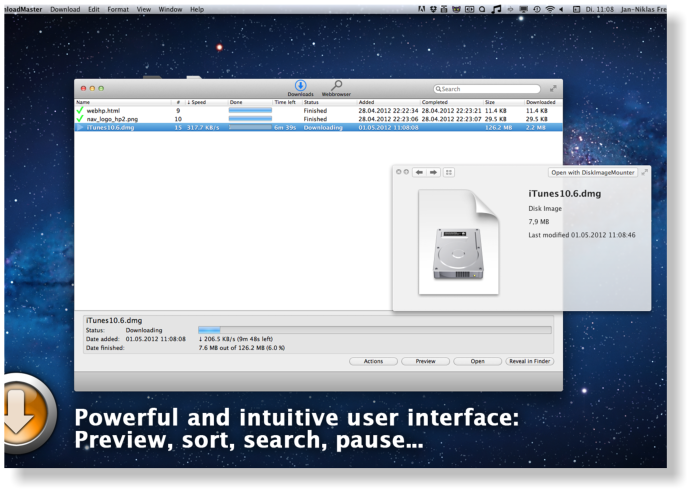Sort by the Downloaded column header

(543, 102)
